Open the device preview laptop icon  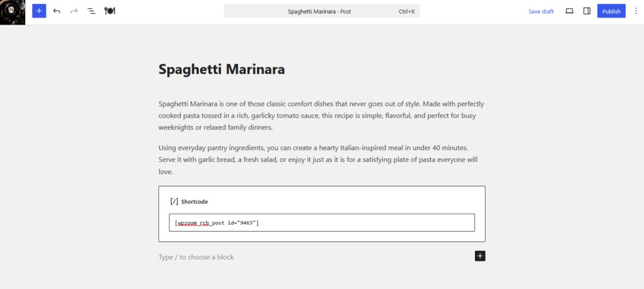(x=569, y=11)
